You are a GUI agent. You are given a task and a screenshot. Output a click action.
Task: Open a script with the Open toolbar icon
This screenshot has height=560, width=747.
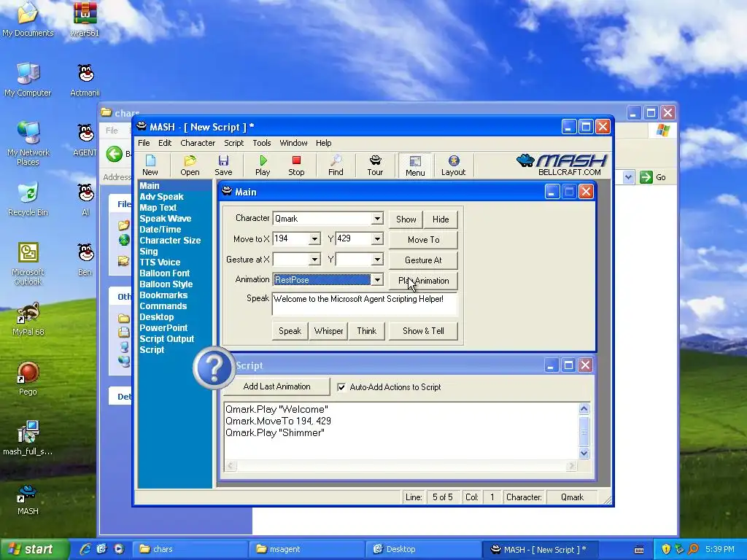pyautogui.click(x=190, y=166)
